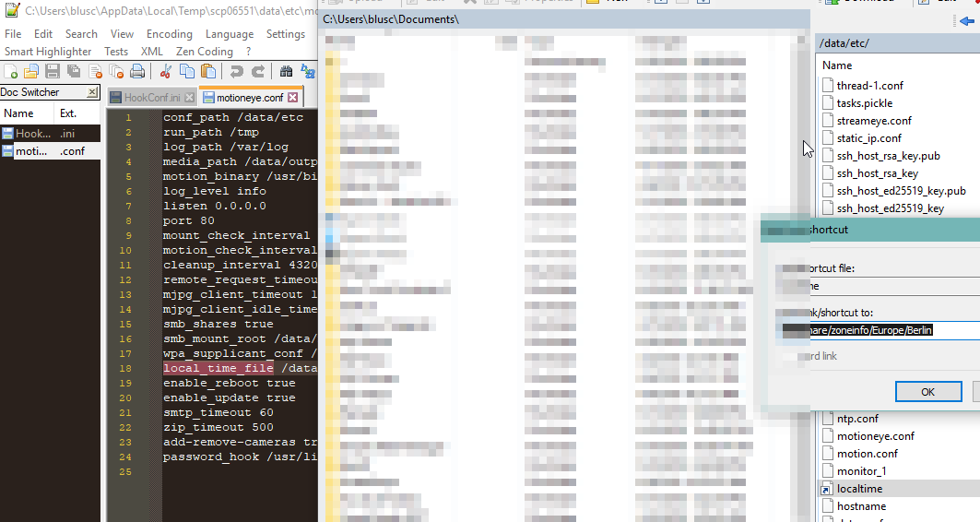This screenshot has height=522, width=980.
Task: Click OK in the shortcut dialog
Action: point(927,391)
